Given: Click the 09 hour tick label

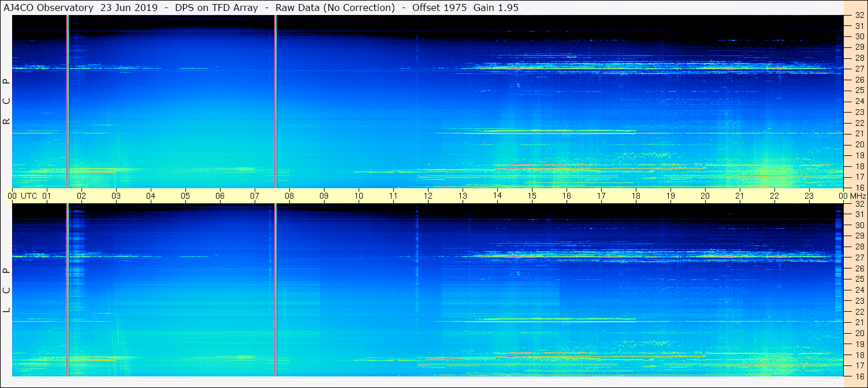Looking at the screenshot, I should [324, 196].
